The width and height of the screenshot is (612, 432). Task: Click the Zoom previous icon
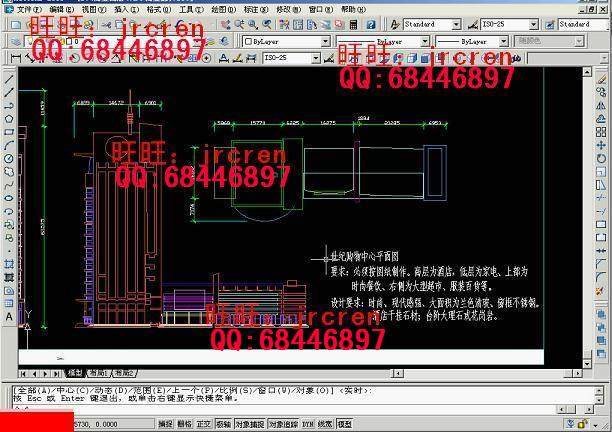click(x=267, y=25)
